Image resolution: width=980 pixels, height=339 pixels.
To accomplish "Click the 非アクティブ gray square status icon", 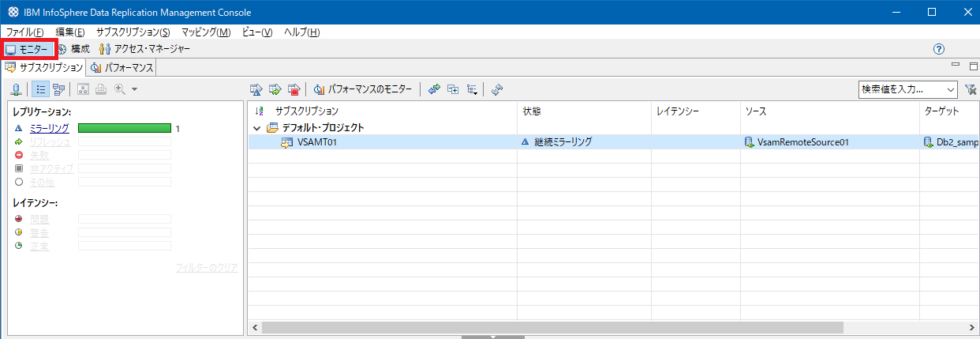I will [x=18, y=168].
